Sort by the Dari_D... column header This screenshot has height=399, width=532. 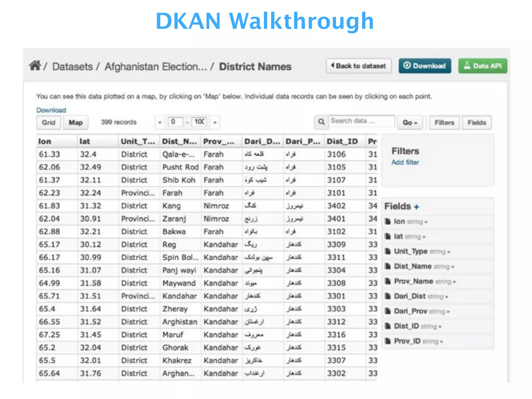263,141
